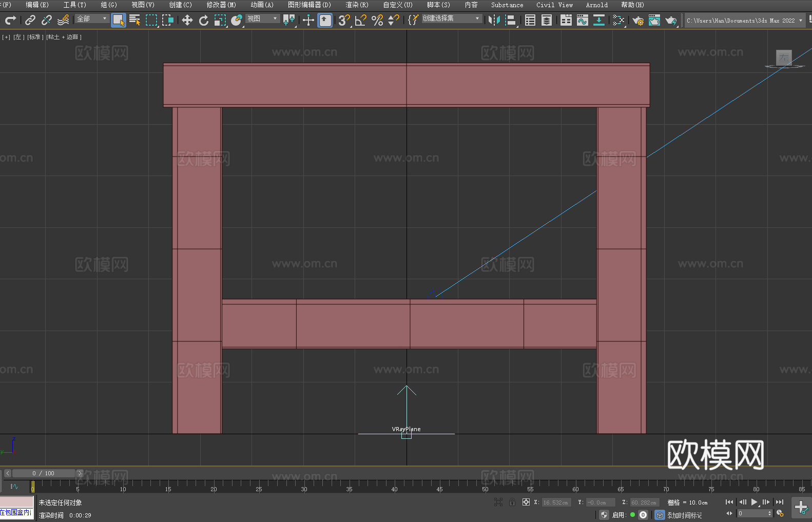Open the Substance menu
This screenshot has width=812, height=522.
[x=507, y=5]
